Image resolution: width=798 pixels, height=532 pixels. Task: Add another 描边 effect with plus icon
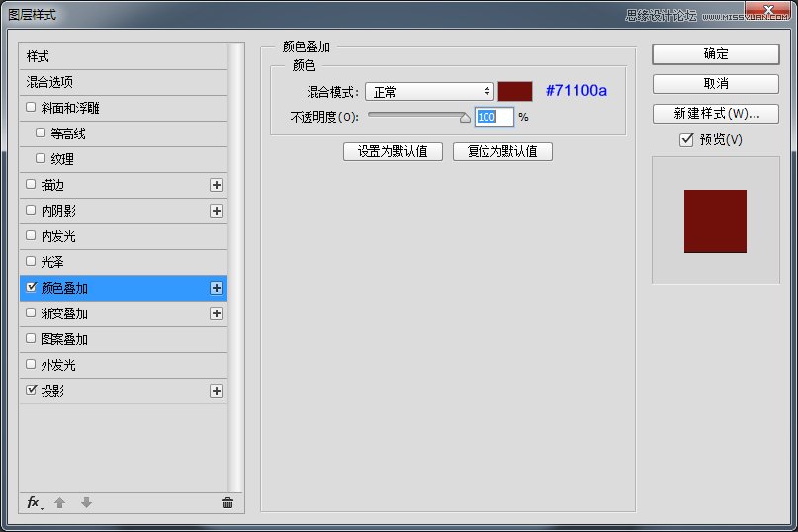pyautogui.click(x=217, y=185)
